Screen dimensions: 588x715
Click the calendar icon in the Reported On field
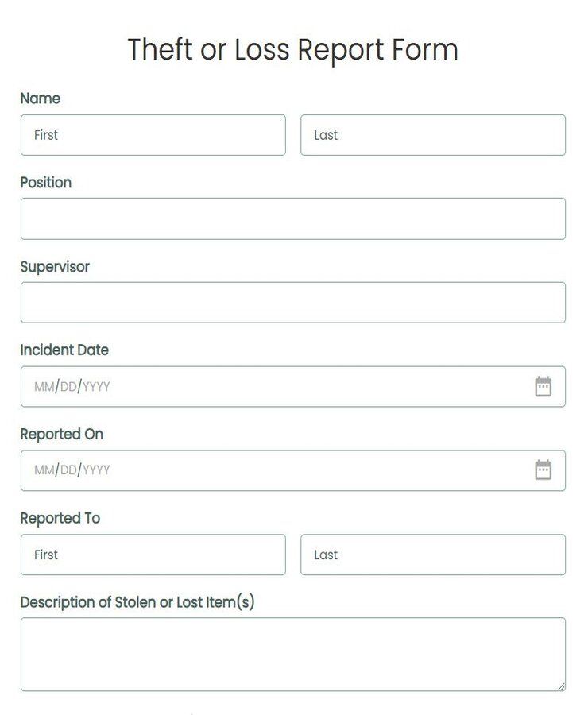tap(543, 470)
